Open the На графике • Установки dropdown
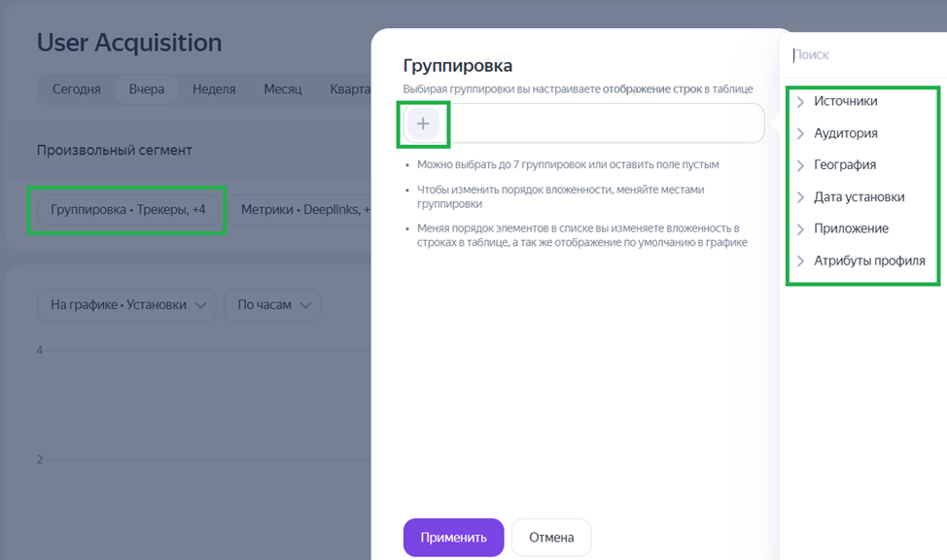 click(x=127, y=305)
